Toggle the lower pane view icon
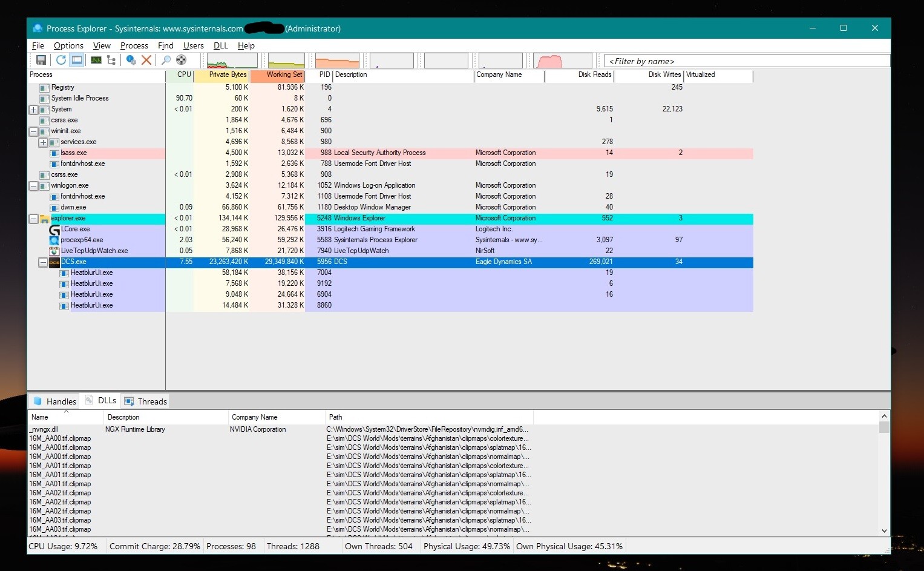Screen dimensions: 924x571 [x=77, y=60]
